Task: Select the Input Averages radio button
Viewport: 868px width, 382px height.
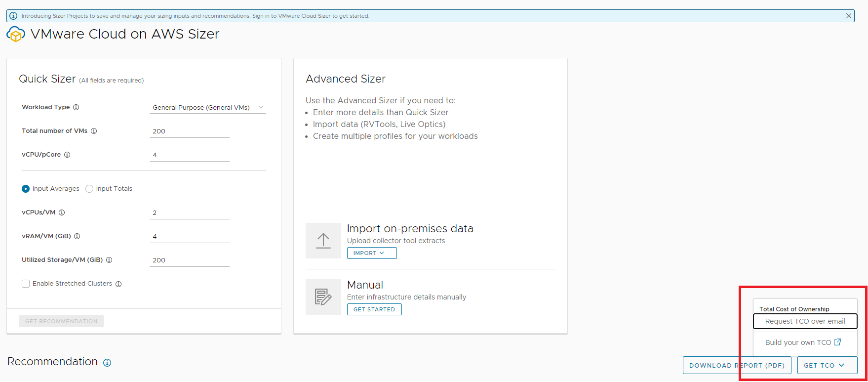Action: point(26,189)
